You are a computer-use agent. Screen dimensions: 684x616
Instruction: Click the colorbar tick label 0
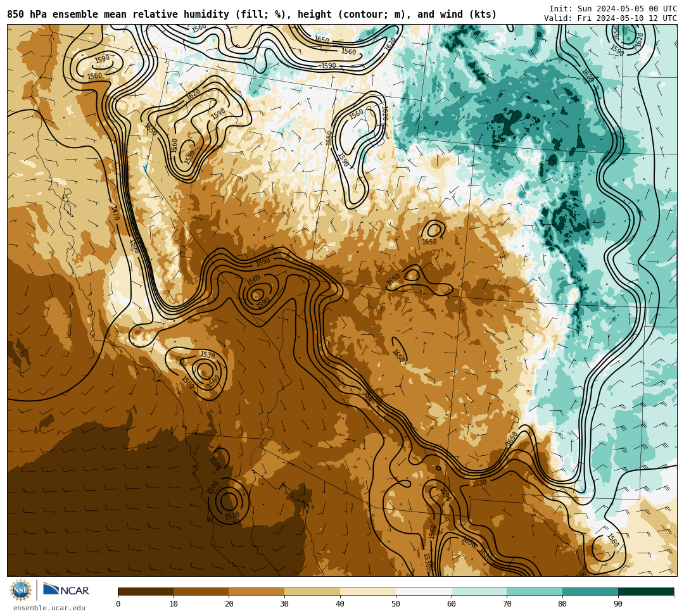click(118, 604)
